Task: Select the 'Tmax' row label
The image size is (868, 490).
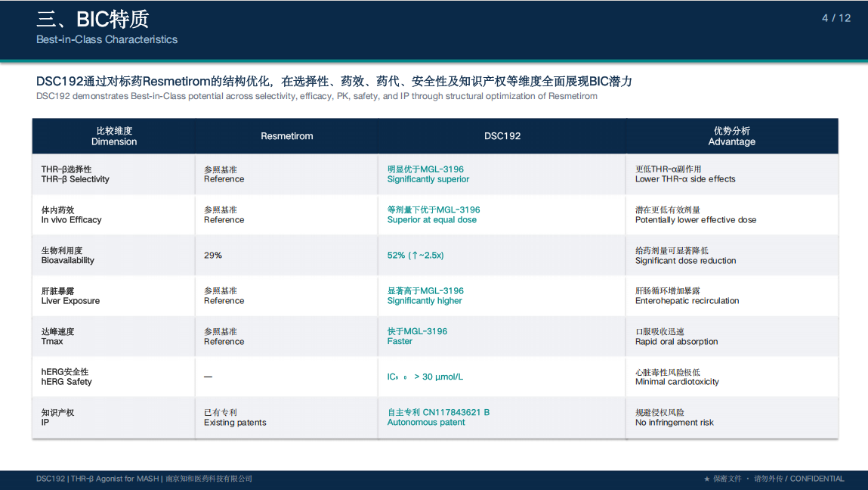Action: [x=57, y=336]
